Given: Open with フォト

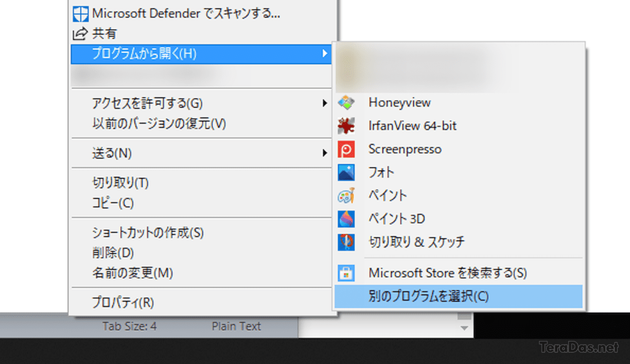Looking at the screenshot, I should coord(459,173).
